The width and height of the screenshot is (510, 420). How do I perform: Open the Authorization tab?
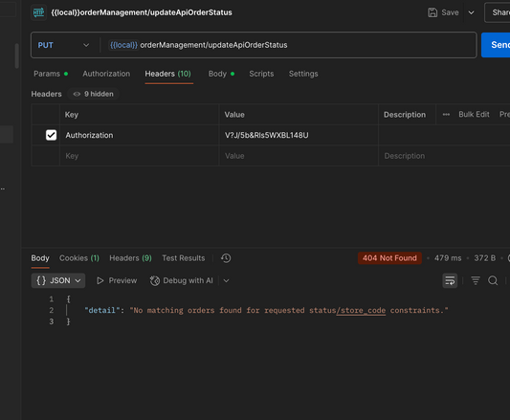(106, 74)
